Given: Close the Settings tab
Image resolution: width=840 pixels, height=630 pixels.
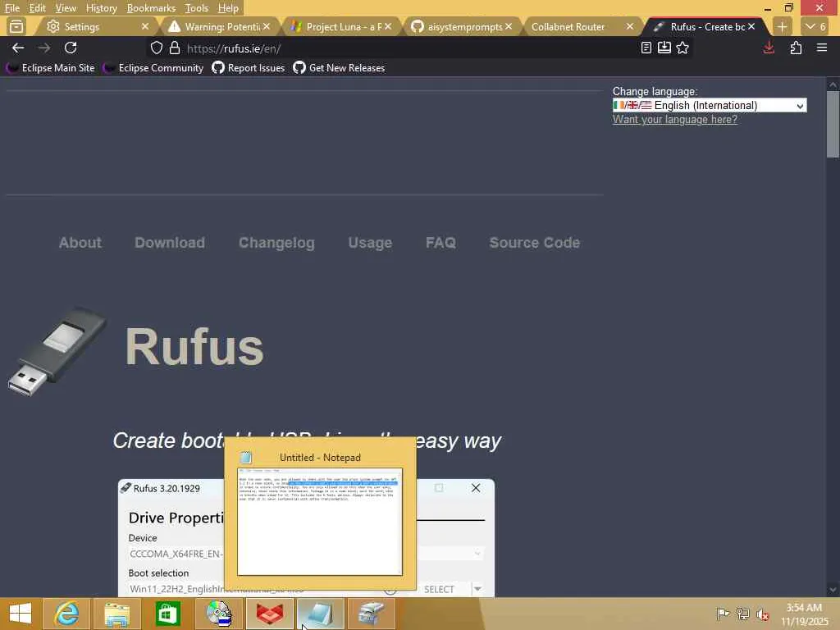Looking at the screenshot, I should coord(144,26).
